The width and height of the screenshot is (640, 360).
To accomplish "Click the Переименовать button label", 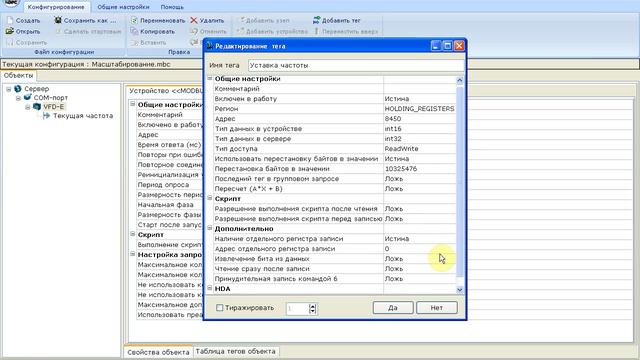I will pyautogui.click(x=162, y=20).
